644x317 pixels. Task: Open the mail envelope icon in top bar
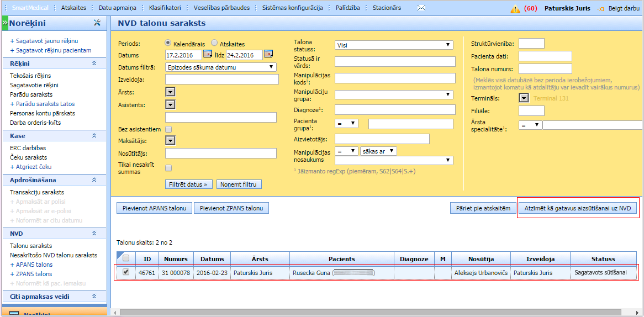pos(421,8)
